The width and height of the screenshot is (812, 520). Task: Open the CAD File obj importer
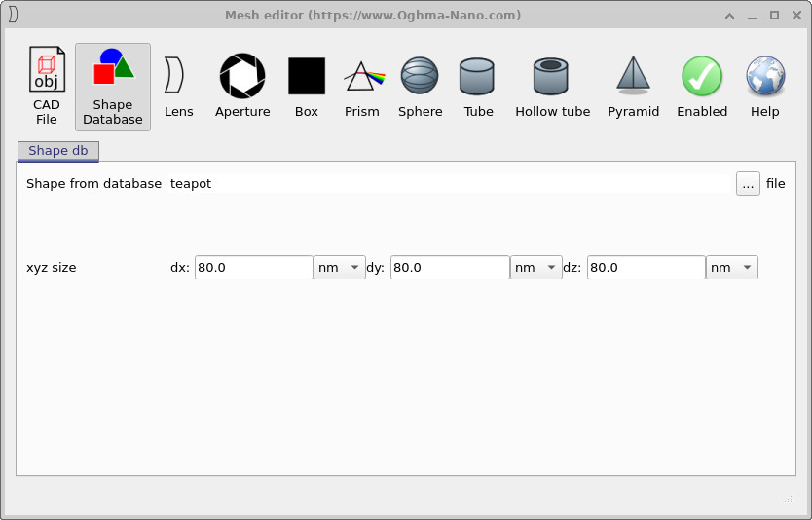(46, 87)
